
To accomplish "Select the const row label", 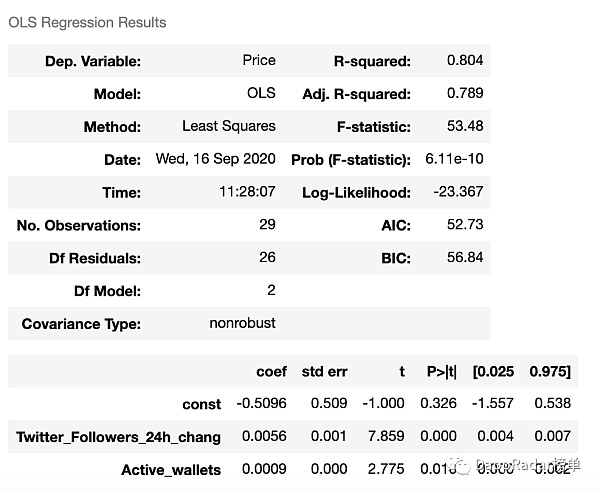I will [x=202, y=404].
